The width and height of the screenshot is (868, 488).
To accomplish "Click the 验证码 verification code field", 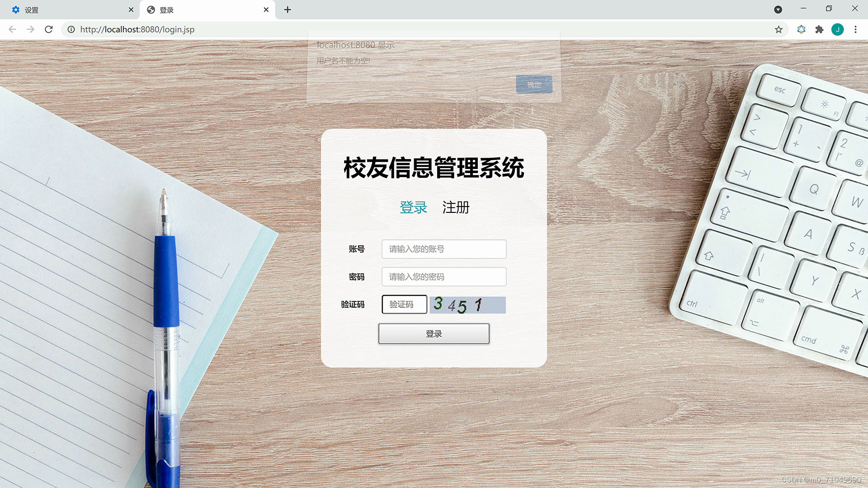I will (404, 305).
